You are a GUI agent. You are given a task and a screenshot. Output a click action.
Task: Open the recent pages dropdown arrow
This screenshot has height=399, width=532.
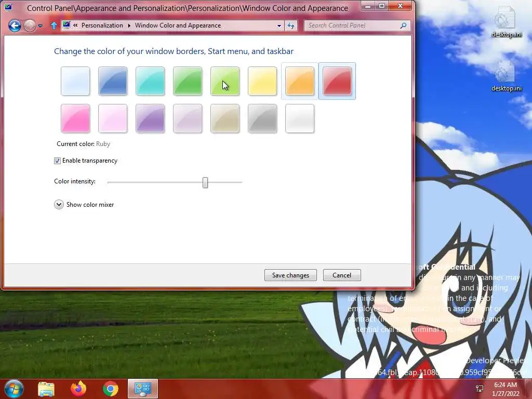(40, 26)
